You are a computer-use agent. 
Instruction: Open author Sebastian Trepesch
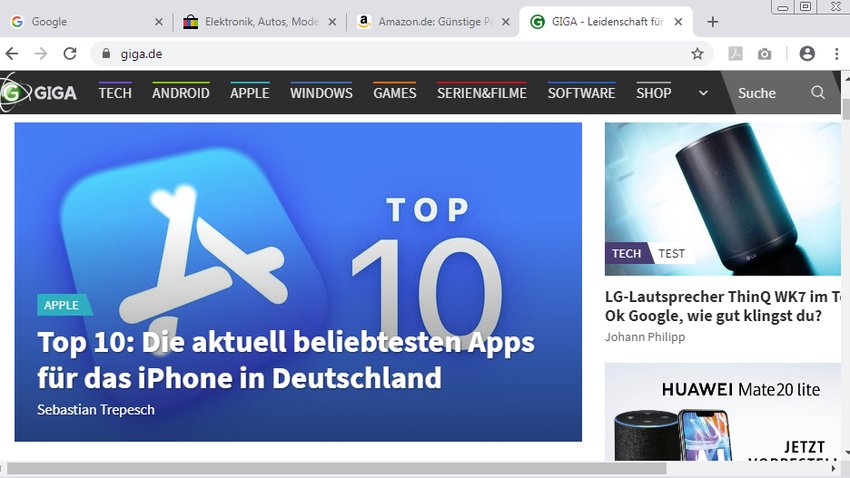[x=95, y=410]
